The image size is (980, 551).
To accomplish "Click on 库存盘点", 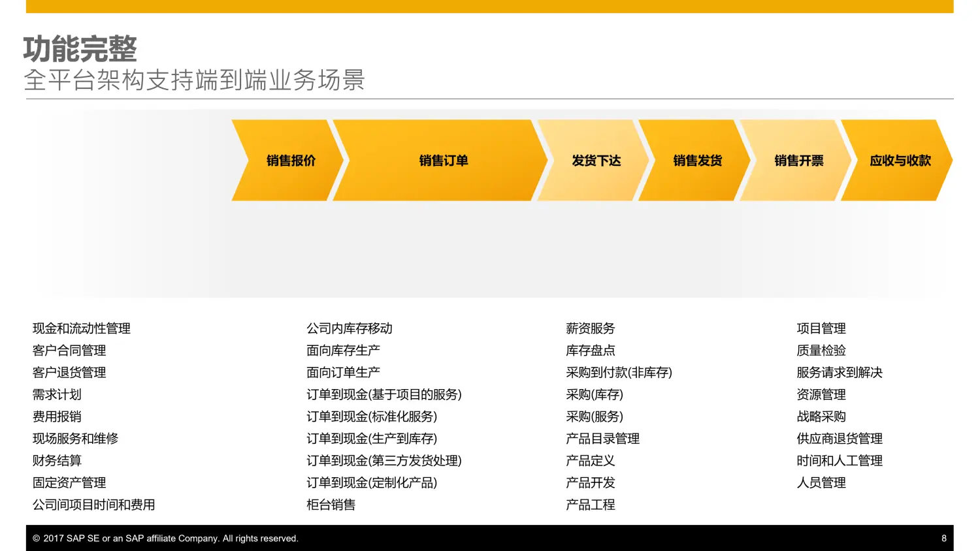I will pos(591,351).
